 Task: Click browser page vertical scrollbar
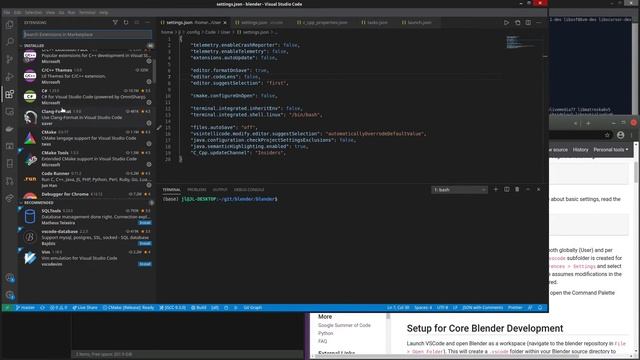pyautogui.click(x=636, y=171)
